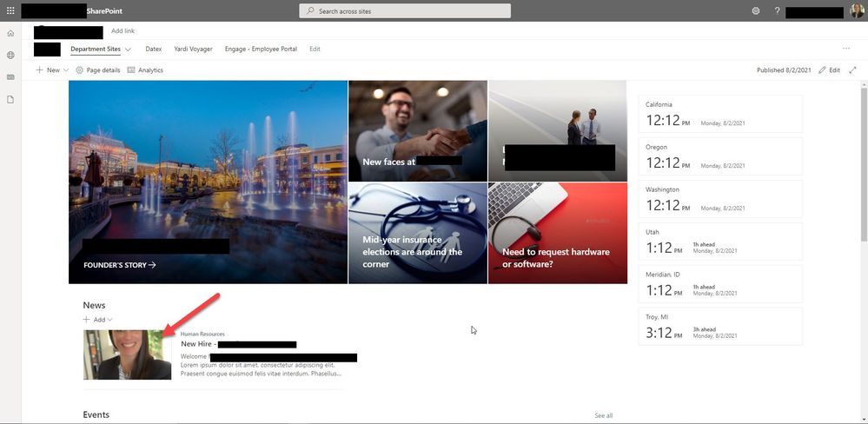The image size is (868, 424).
Task: Open the Datex nav link
Action: pyautogui.click(x=153, y=49)
